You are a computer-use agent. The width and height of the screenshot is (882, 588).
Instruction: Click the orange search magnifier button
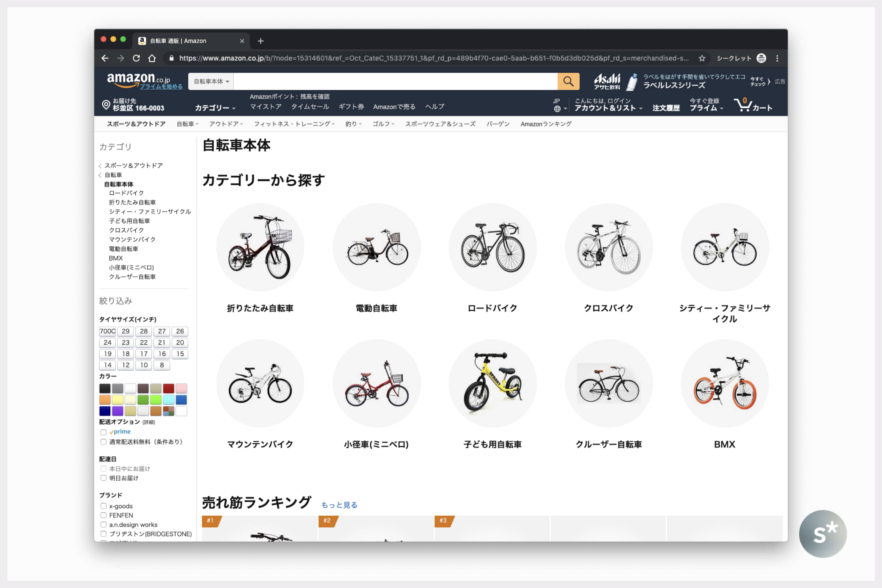[x=568, y=81]
